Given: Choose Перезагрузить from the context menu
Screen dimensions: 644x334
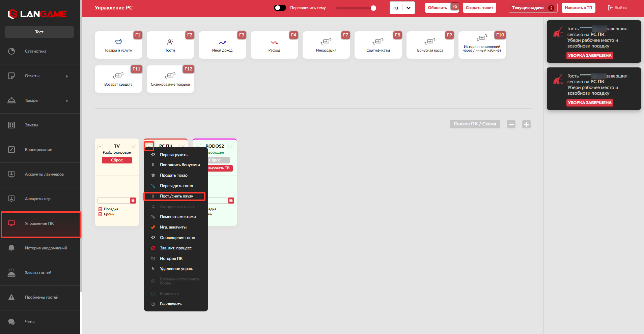Looking at the screenshot, I should click(176, 155).
